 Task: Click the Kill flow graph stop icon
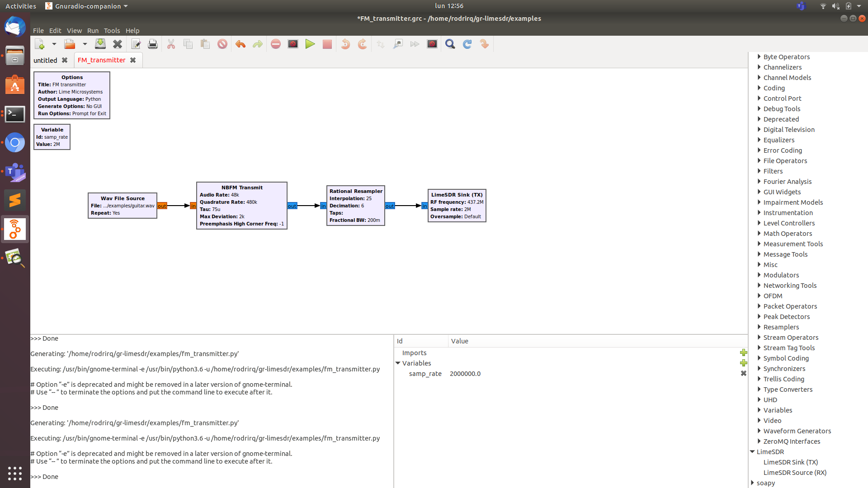[x=327, y=44]
